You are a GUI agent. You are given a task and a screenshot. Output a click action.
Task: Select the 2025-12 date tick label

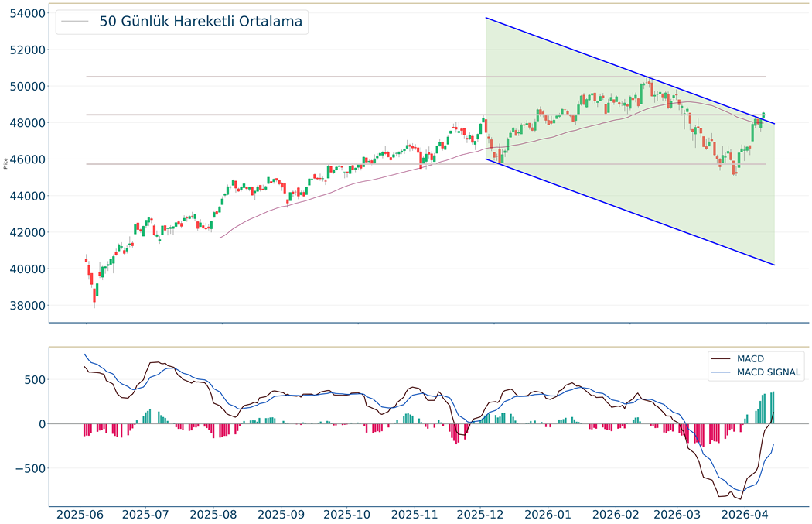[480, 513]
